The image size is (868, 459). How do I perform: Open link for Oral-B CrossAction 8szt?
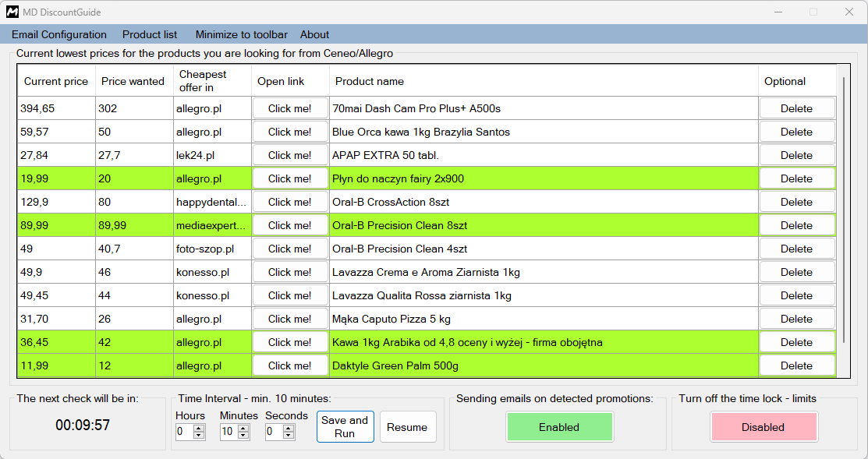tap(290, 202)
